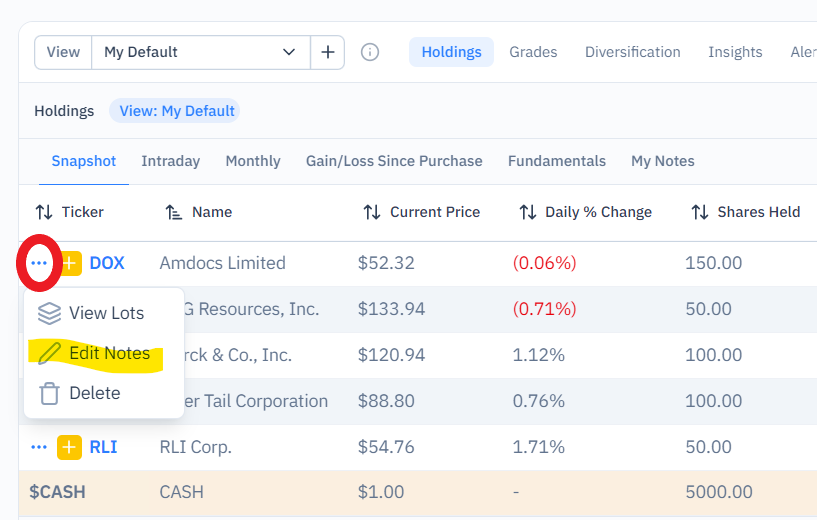The image size is (817, 520).
Task: Switch to Gain/Loss Since Purchase subtab
Action: pos(394,161)
